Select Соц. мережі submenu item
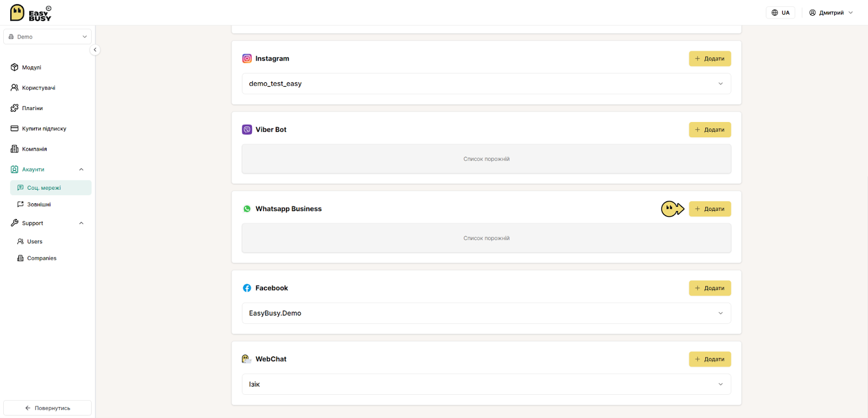868x418 pixels. pyautogui.click(x=50, y=188)
